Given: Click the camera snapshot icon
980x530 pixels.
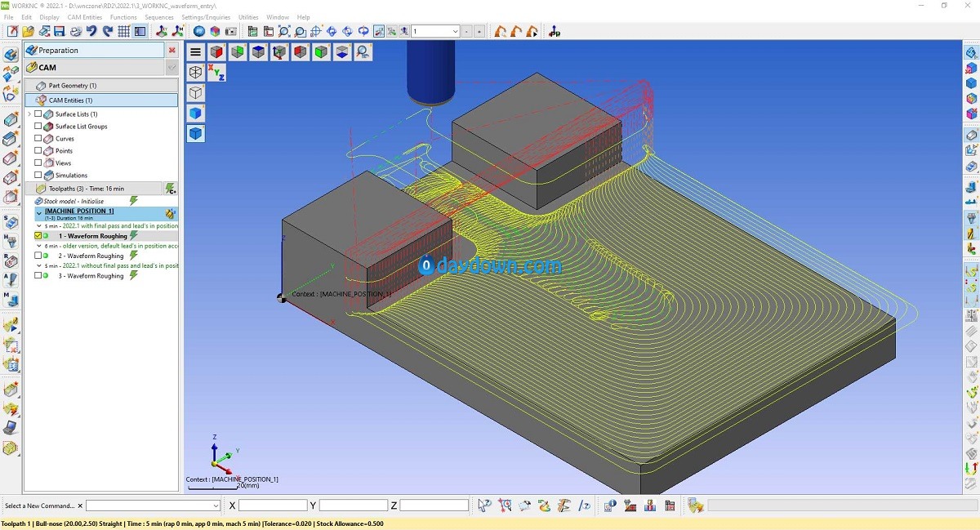Looking at the screenshot, I should [231, 32].
